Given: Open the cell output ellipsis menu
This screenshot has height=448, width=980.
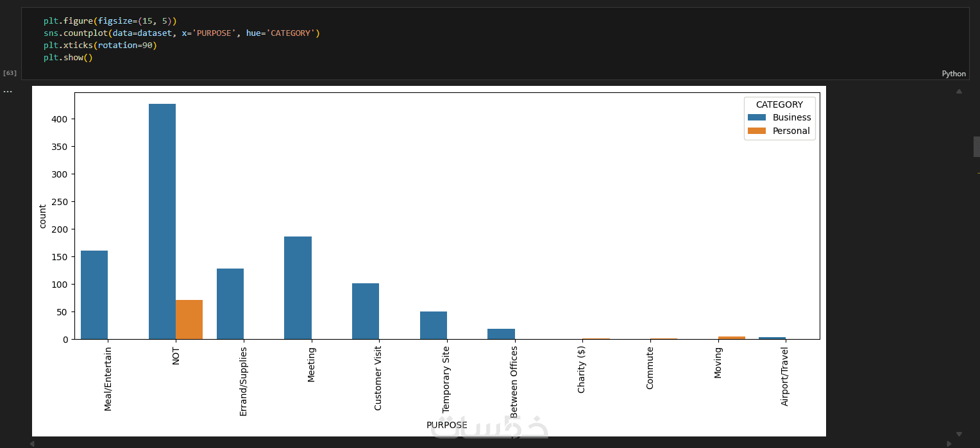Looking at the screenshot, I should pos(8,92).
